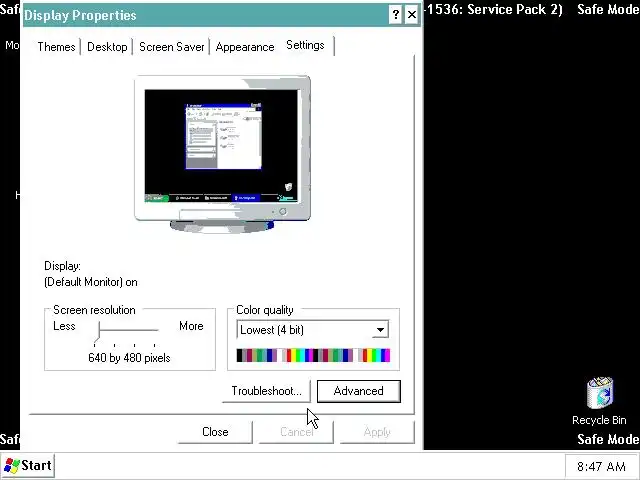The width and height of the screenshot is (640, 480).
Task: Click the Close button
Action: click(x=215, y=432)
